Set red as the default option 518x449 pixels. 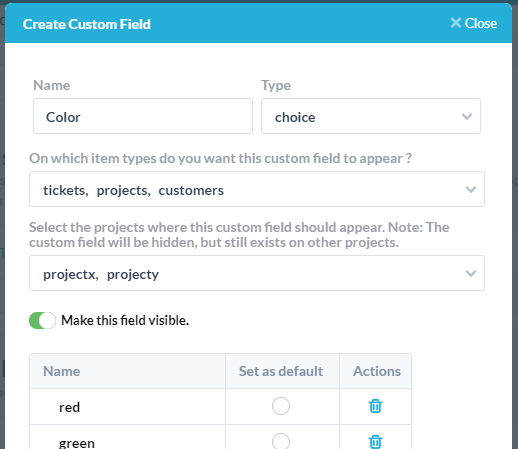pos(281,406)
